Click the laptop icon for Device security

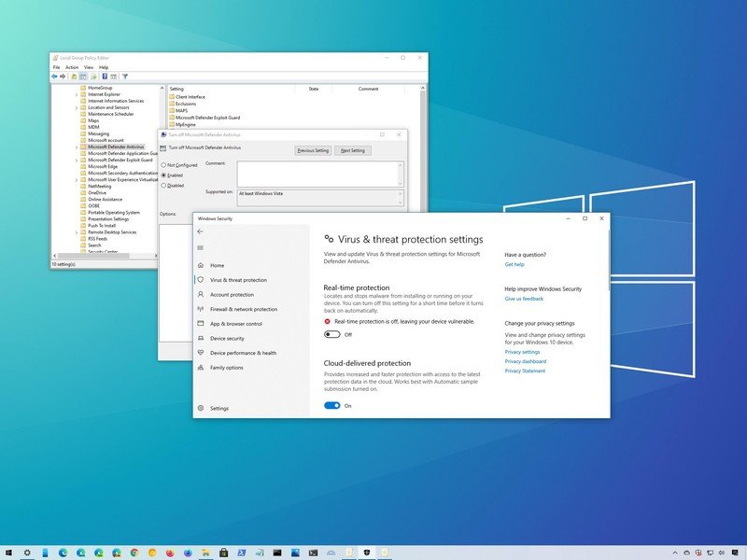201,338
